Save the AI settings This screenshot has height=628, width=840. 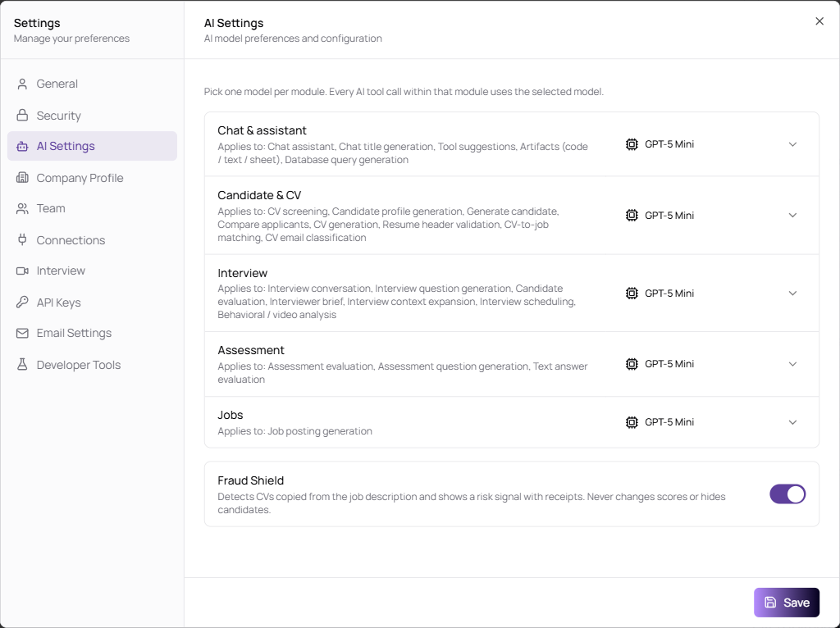[787, 603]
